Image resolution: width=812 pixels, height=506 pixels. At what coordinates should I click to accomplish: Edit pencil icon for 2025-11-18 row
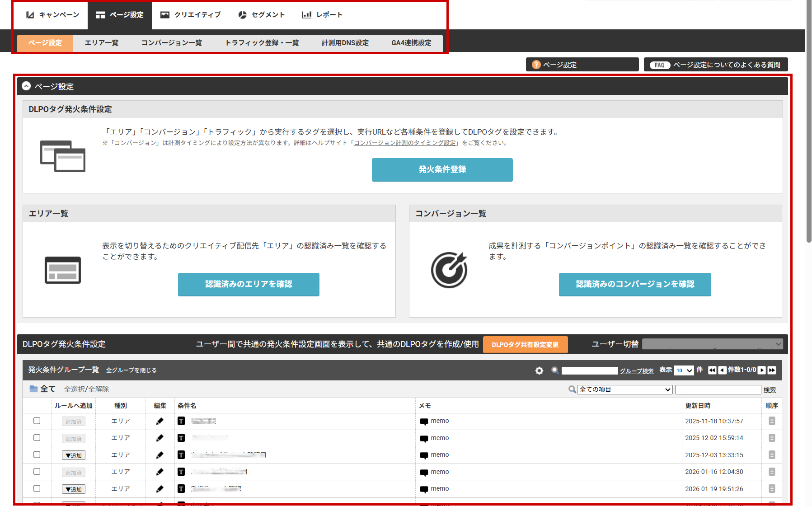point(160,421)
